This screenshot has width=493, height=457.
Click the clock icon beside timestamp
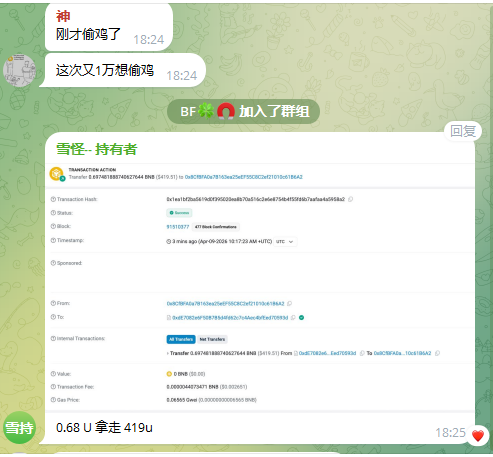(169, 242)
